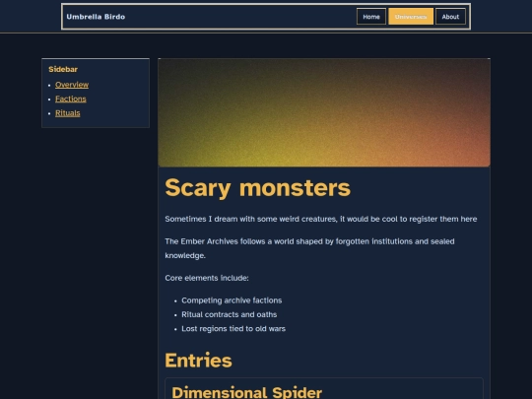This screenshot has width=532, height=399.
Task: Jump to the Factions sidebar link
Action: tap(71, 99)
